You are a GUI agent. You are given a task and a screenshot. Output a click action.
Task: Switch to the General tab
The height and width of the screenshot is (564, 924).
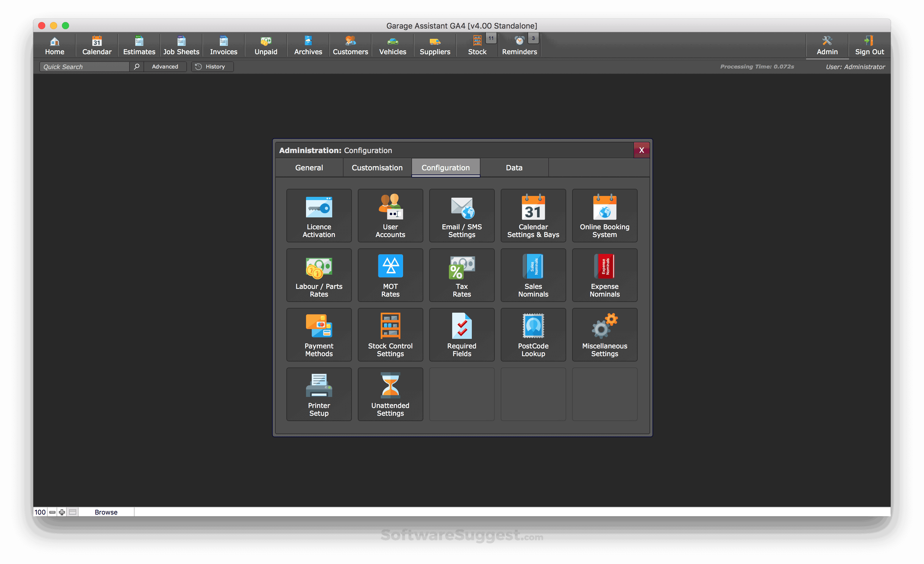pos(309,168)
